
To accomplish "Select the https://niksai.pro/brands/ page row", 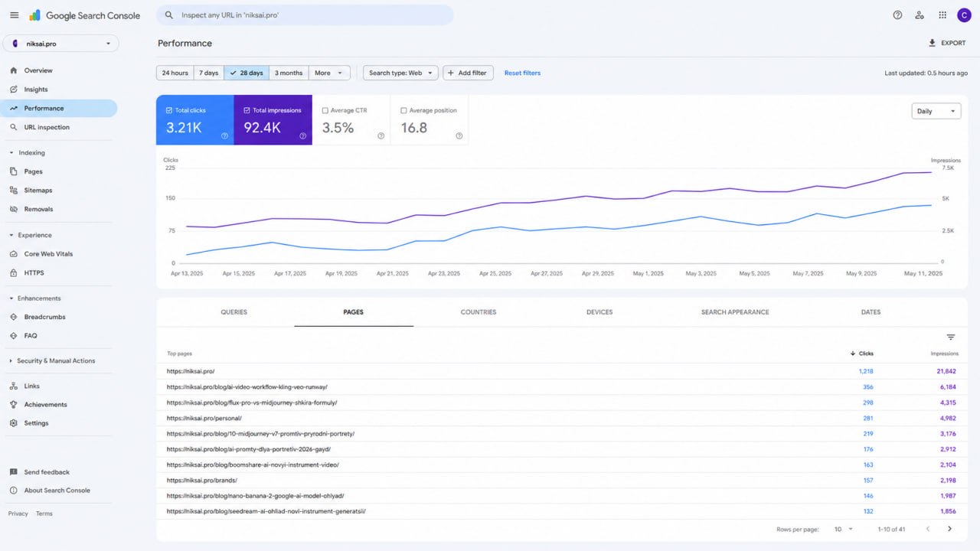I will point(563,480).
